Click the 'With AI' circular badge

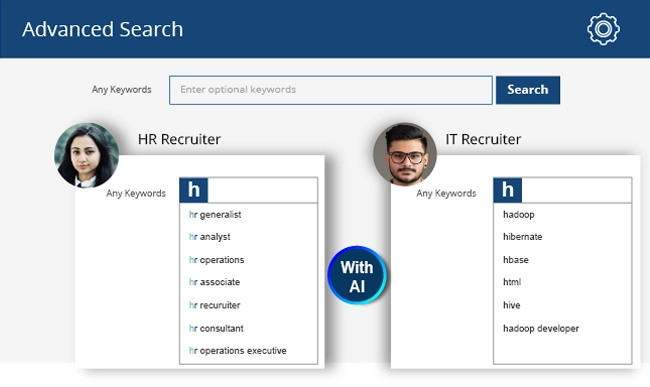(357, 276)
